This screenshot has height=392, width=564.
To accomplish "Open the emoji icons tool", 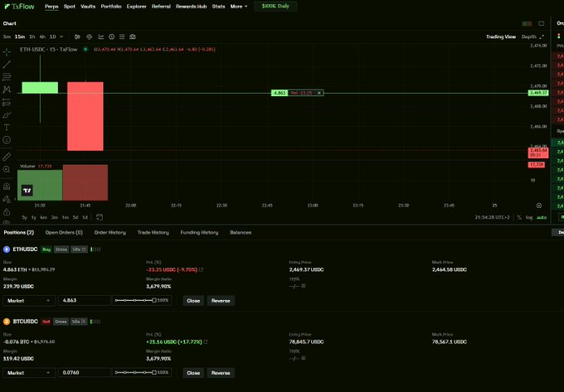I will click(7, 140).
